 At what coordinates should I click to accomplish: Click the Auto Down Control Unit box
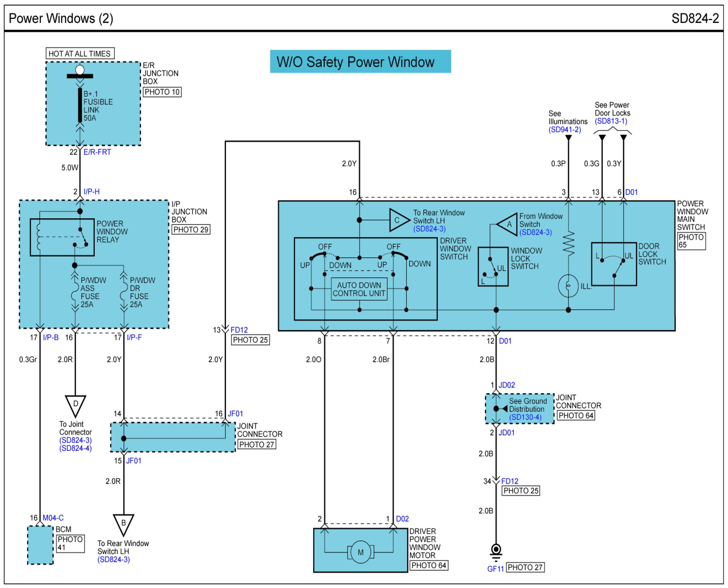tap(359, 289)
